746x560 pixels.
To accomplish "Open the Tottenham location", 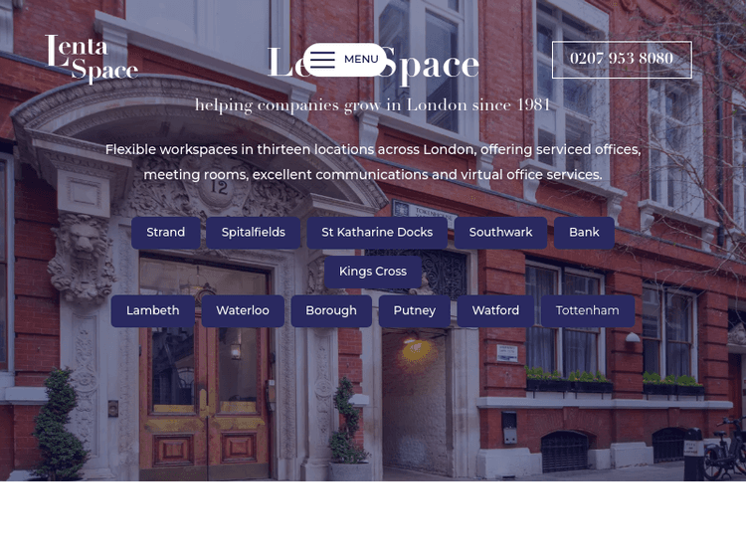I will 587,311.
